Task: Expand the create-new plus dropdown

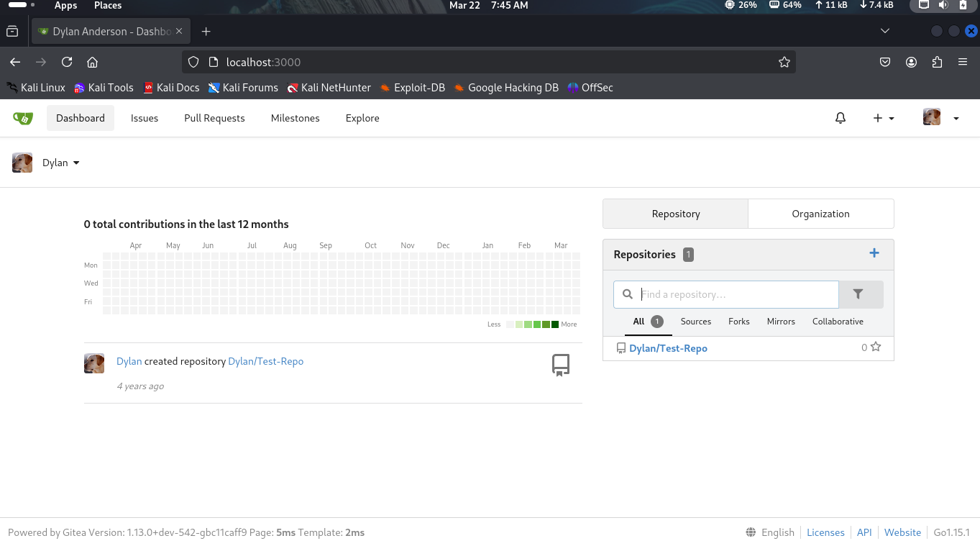Action: (x=883, y=118)
